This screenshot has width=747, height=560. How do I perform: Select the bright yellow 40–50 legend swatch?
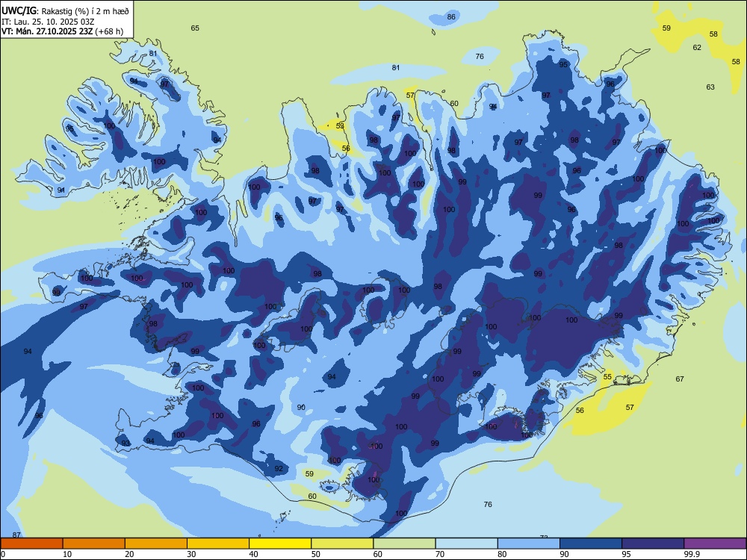280,544
